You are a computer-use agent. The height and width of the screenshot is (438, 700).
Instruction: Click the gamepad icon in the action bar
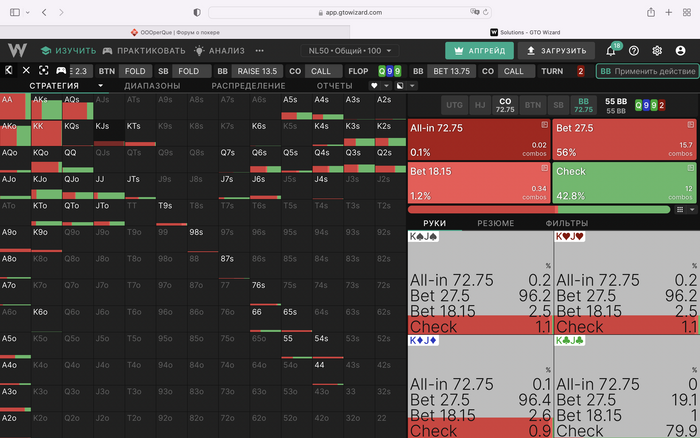61,71
